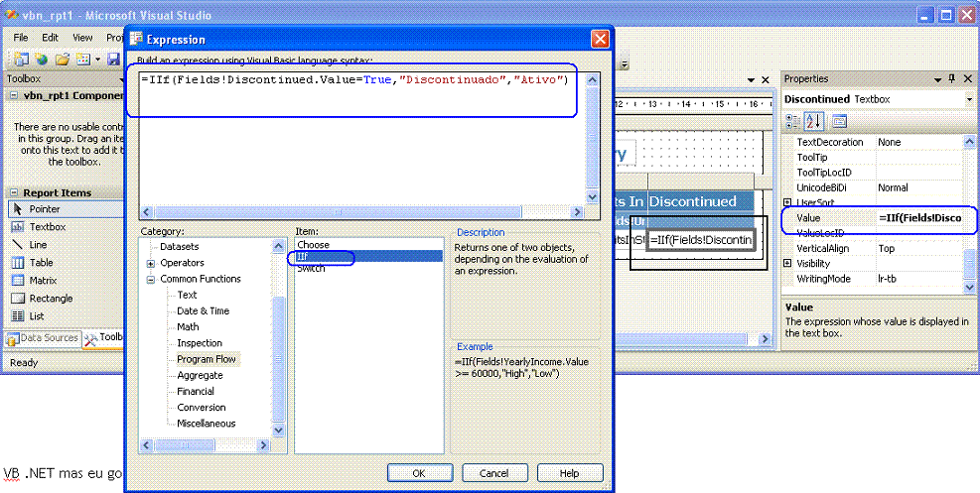Click the Property Pages icon in Properties
980x493 pixels.
tap(839, 121)
